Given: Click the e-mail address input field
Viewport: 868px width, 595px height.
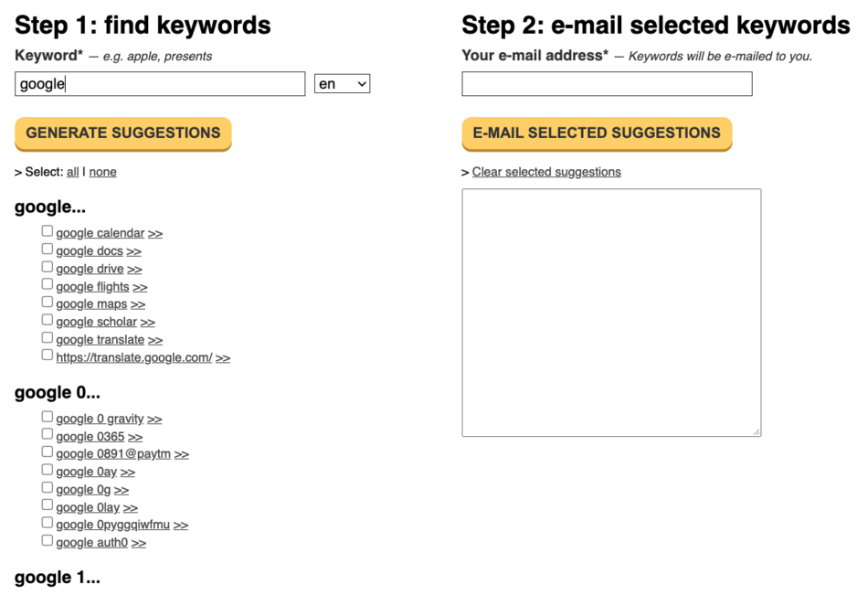Looking at the screenshot, I should click(x=607, y=84).
